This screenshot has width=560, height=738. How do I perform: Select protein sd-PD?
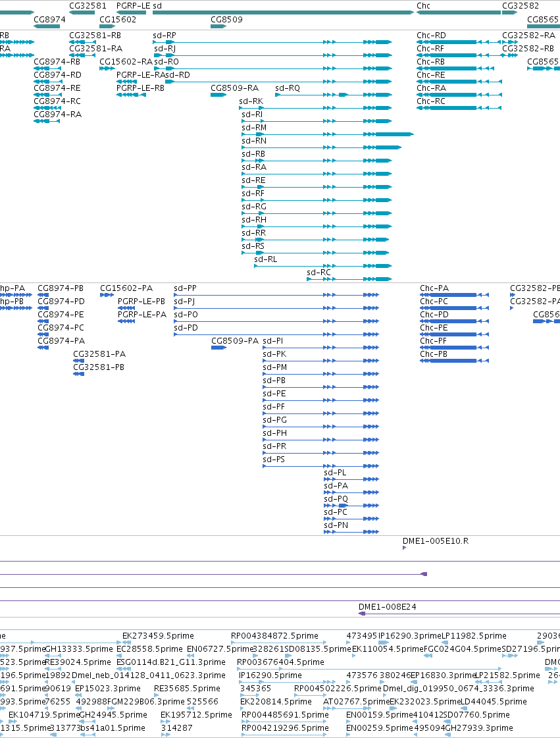[x=276, y=334]
